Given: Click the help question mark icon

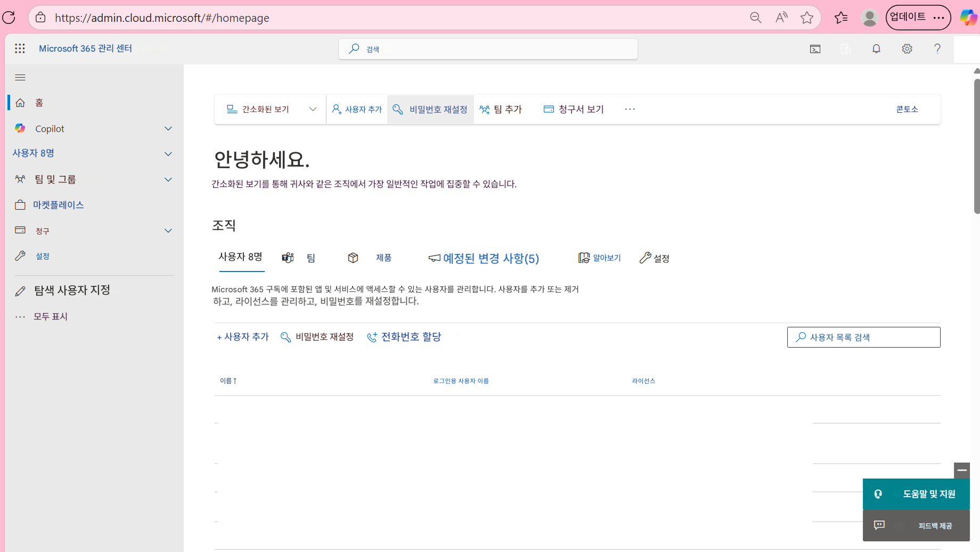Looking at the screenshot, I should tap(937, 49).
